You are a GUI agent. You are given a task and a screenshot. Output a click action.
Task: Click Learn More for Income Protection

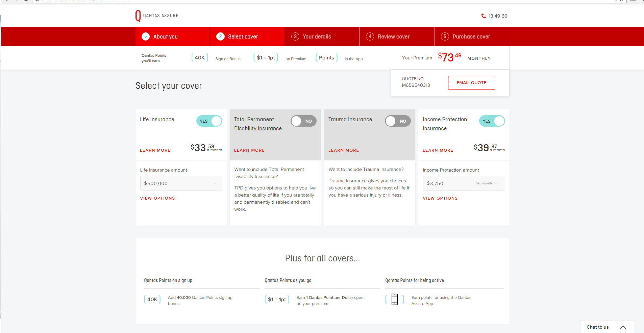pyautogui.click(x=438, y=150)
